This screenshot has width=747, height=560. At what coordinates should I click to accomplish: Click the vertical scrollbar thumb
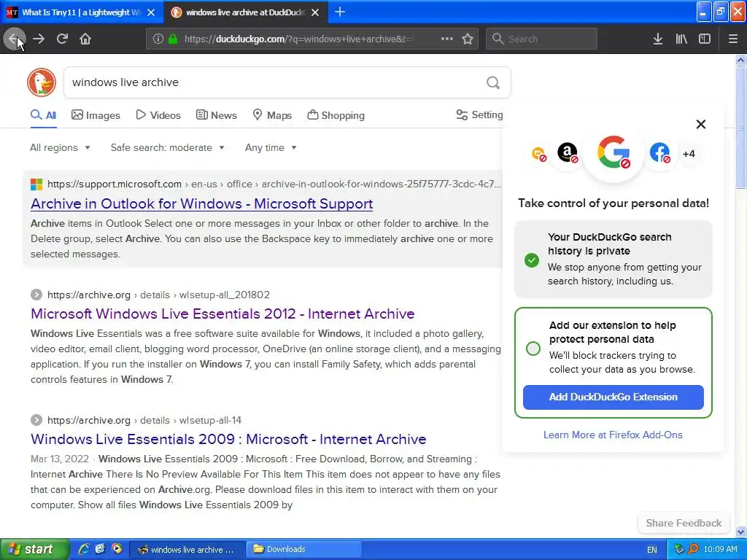(x=740, y=128)
